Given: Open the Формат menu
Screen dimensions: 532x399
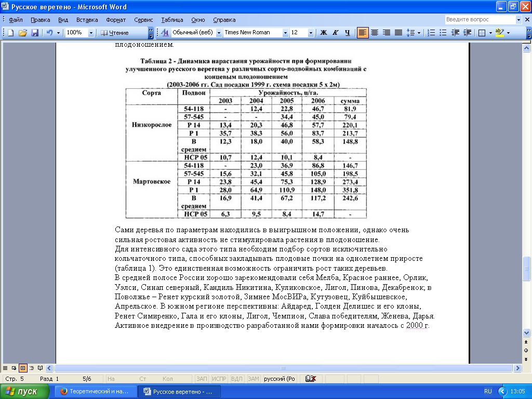Looking at the screenshot, I should pyautogui.click(x=116, y=20).
